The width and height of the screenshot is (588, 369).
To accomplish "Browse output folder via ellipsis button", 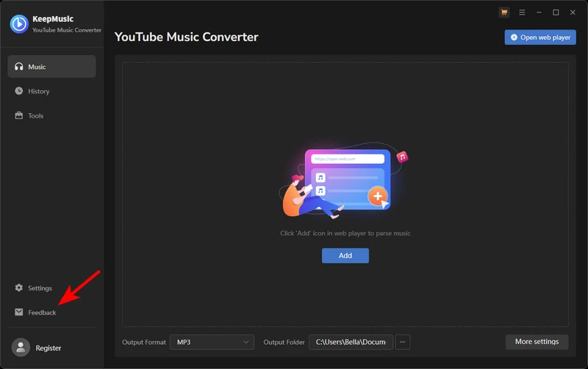I will coord(402,342).
